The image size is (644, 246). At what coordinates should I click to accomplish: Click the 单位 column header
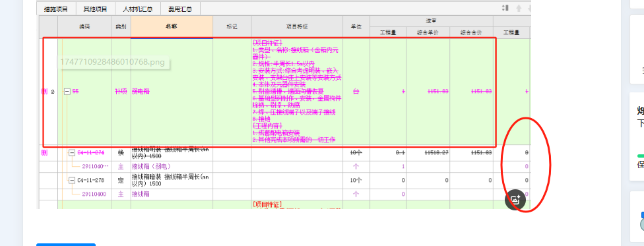(x=356, y=26)
